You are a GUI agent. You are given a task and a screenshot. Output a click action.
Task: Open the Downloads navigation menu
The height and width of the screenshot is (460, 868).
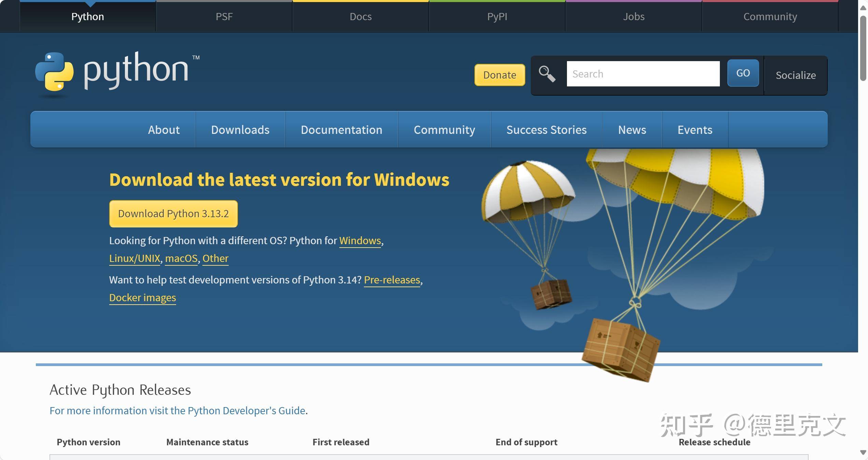[240, 130]
